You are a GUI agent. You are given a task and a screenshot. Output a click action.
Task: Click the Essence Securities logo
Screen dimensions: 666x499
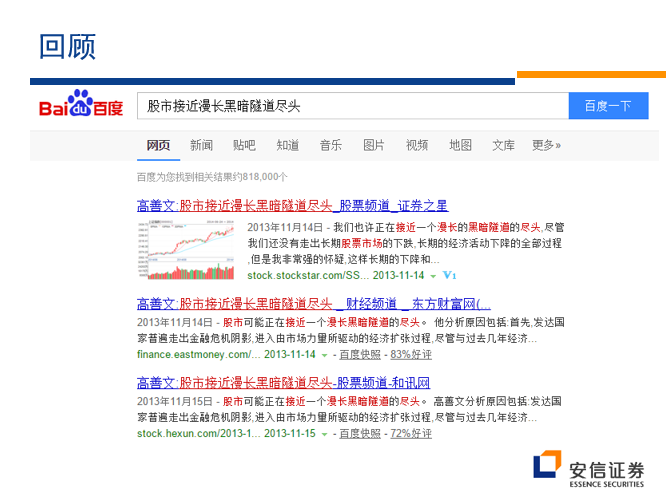coord(589,469)
